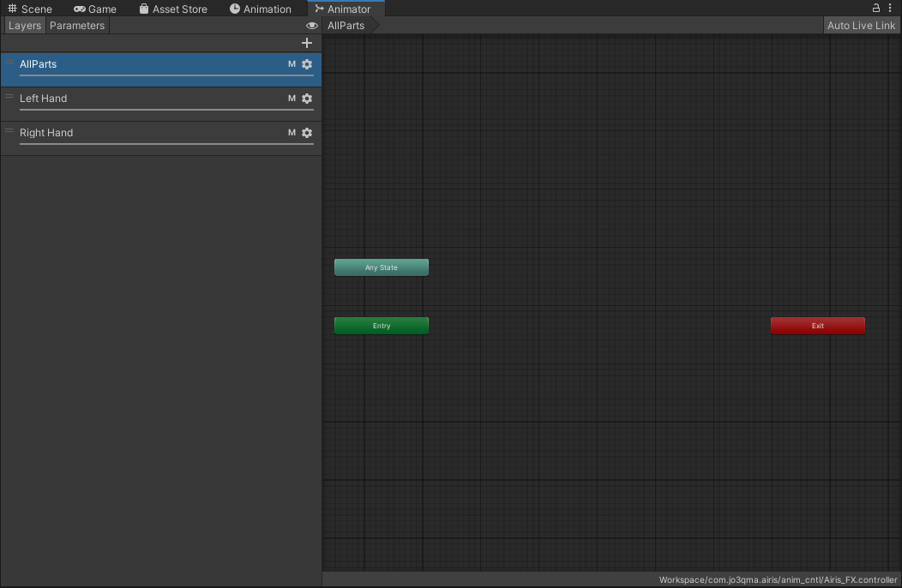Select the Exit node
Viewport: 902px width, 588px height.
point(817,325)
